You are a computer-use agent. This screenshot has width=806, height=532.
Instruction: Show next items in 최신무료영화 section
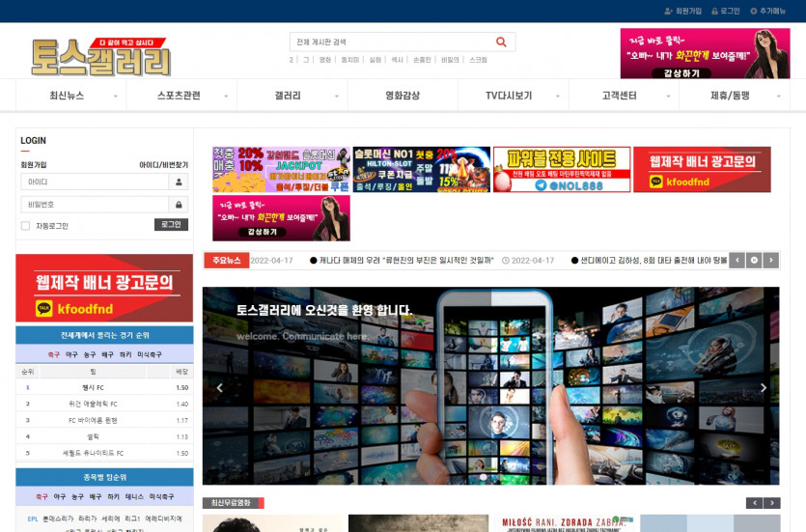click(x=771, y=503)
